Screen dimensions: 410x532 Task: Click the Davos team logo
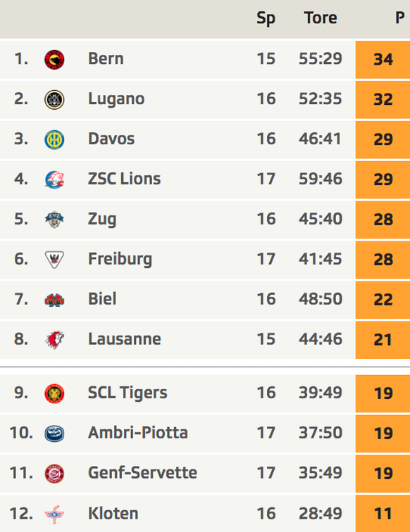(54, 139)
